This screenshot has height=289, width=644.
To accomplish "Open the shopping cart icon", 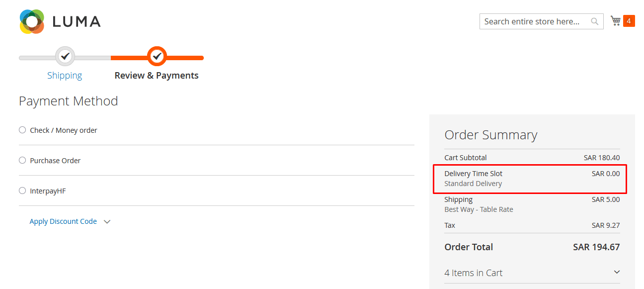I will tap(616, 21).
